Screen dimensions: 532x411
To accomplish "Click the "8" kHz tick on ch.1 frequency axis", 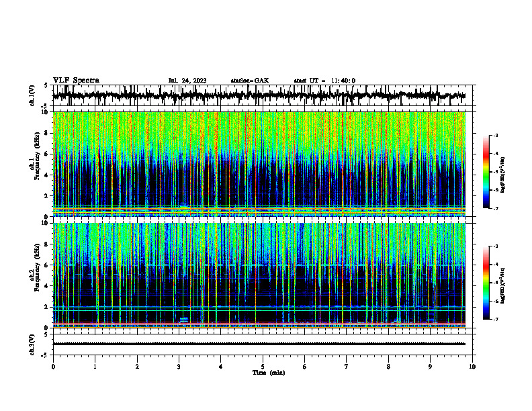I will 47,133.
